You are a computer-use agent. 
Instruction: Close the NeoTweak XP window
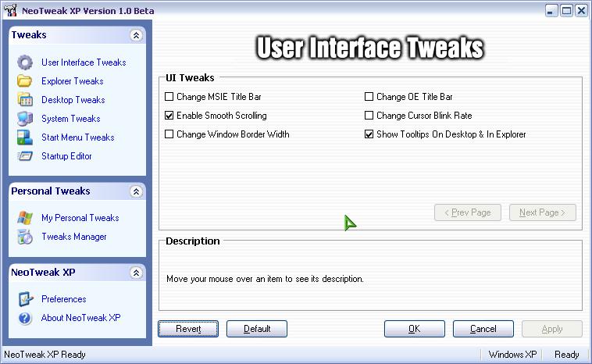pyautogui.click(x=581, y=11)
